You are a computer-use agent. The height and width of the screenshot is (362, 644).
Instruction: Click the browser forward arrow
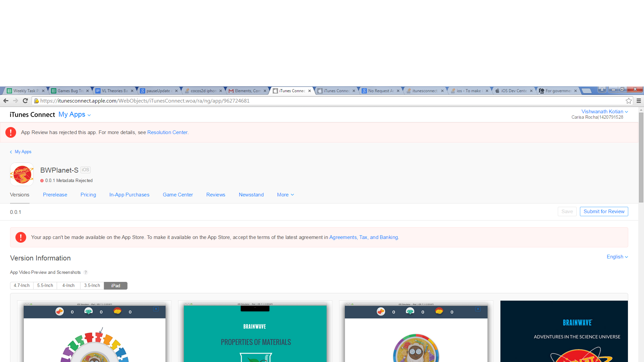point(15,101)
